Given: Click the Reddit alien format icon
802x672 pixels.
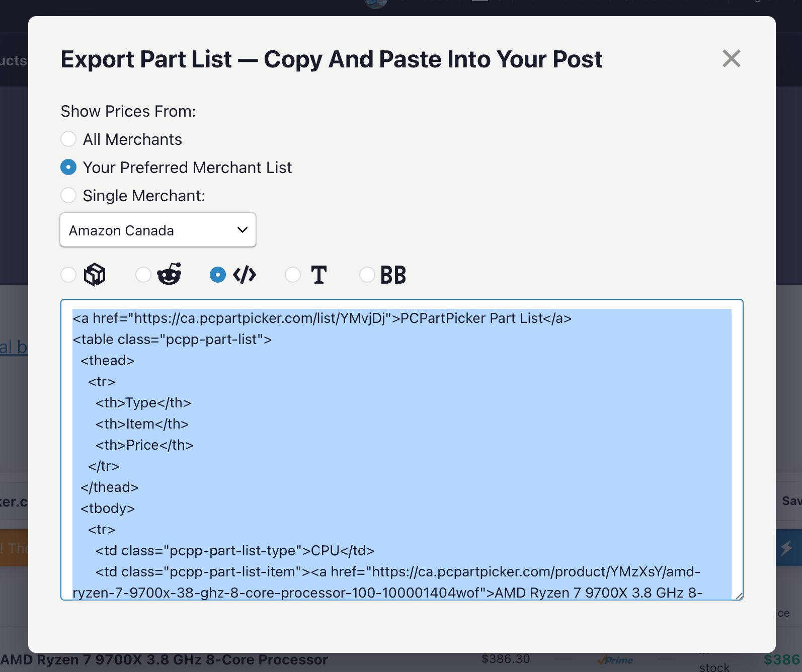Looking at the screenshot, I should point(170,274).
